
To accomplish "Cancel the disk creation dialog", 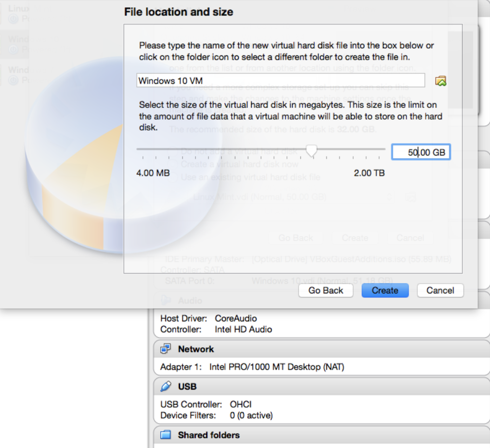I will pos(440,290).
